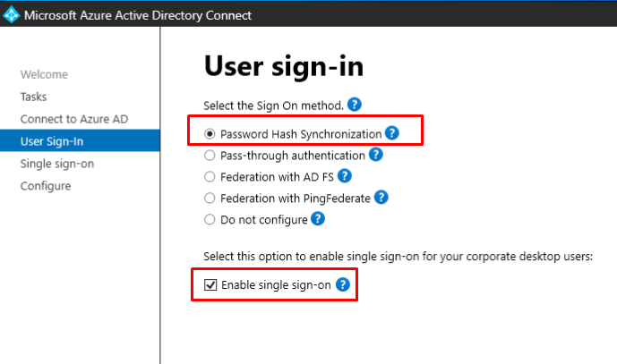Select Password Hash Synchronization radio button

click(210, 134)
